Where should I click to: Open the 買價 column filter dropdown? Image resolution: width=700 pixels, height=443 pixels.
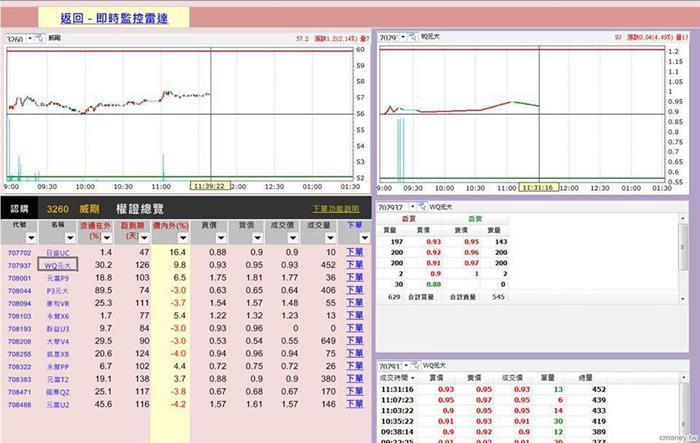click(221, 238)
